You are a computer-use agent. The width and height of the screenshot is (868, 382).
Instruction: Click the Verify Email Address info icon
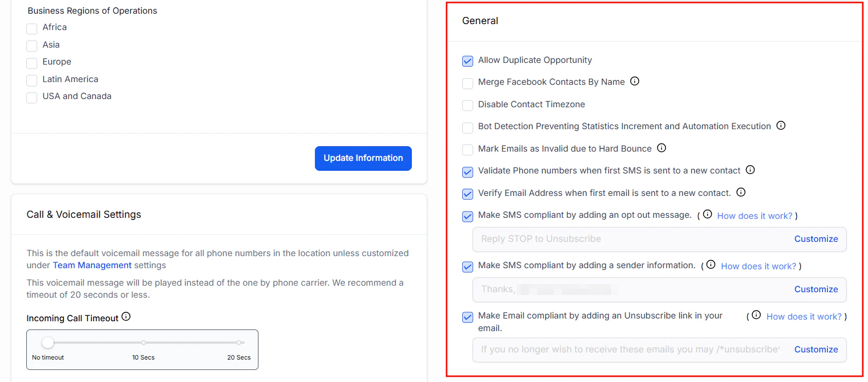click(x=740, y=192)
